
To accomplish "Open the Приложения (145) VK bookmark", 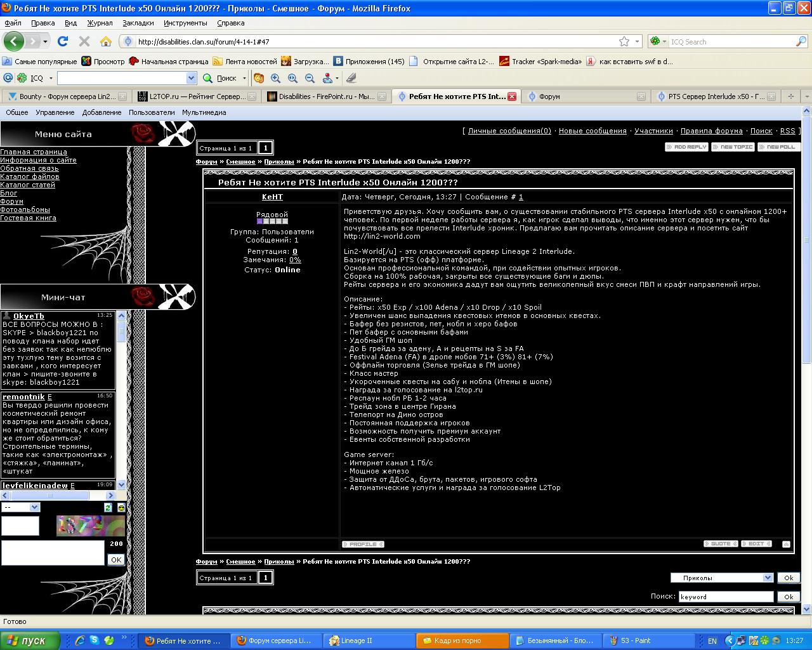I will pyautogui.click(x=369, y=62).
